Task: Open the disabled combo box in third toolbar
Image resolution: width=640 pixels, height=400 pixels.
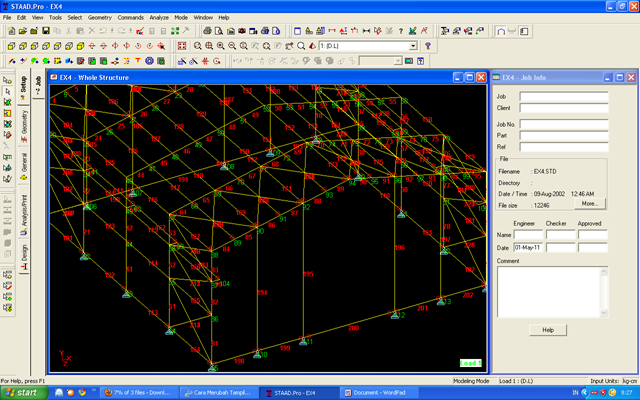Action: click(x=380, y=61)
